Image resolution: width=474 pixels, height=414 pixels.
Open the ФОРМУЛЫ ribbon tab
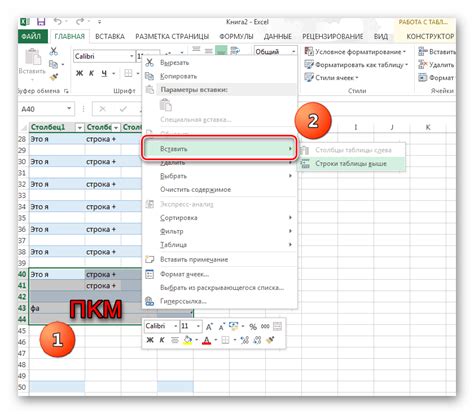(x=236, y=36)
